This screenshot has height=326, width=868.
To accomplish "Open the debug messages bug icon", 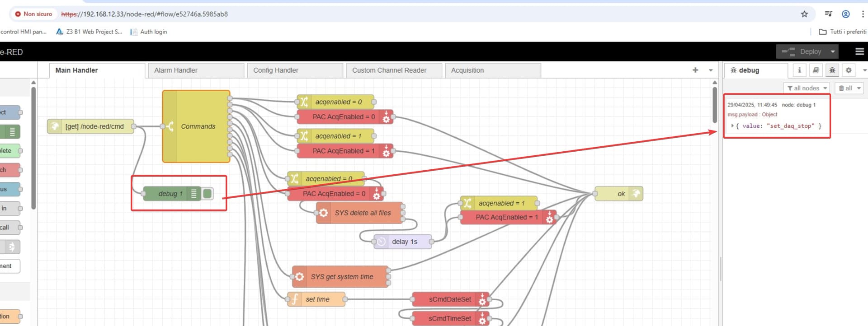I will [832, 70].
